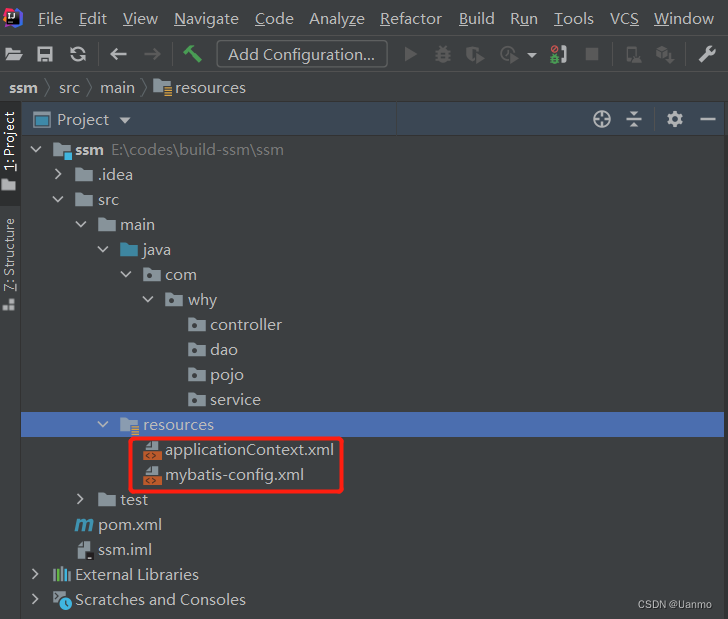Collapse the com package

(126, 274)
